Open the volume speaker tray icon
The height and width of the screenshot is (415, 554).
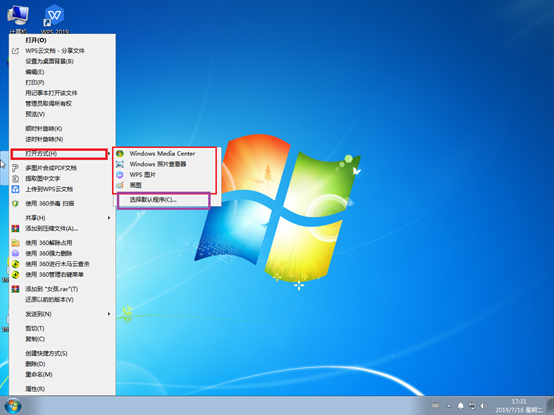[483, 406]
